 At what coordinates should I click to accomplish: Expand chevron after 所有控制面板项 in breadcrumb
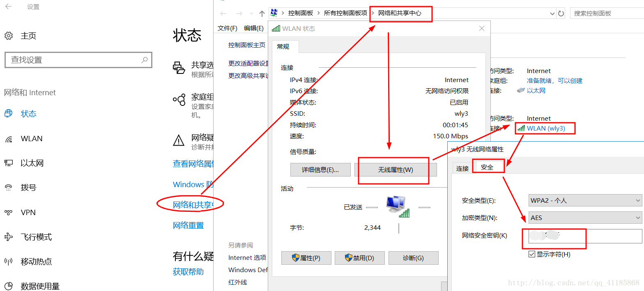pyautogui.click(x=373, y=13)
